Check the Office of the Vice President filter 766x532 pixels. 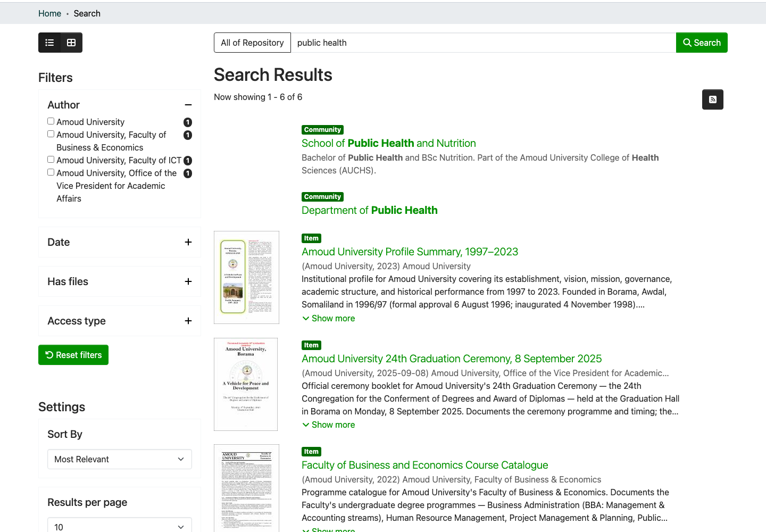[51, 172]
